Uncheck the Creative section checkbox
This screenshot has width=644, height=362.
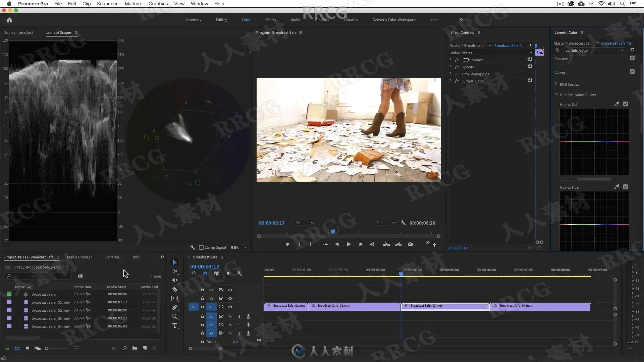(632, 58)
